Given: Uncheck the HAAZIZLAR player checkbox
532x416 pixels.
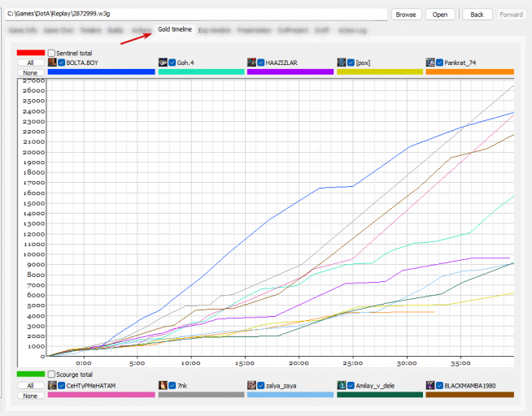Looking at the screenshot, I should [x=261, y=63].
